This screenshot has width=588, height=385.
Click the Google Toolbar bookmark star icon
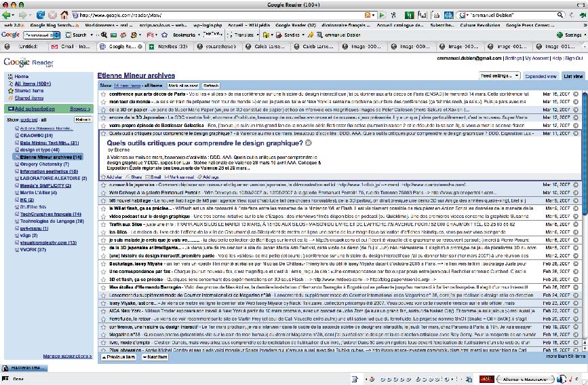[164, 35]
